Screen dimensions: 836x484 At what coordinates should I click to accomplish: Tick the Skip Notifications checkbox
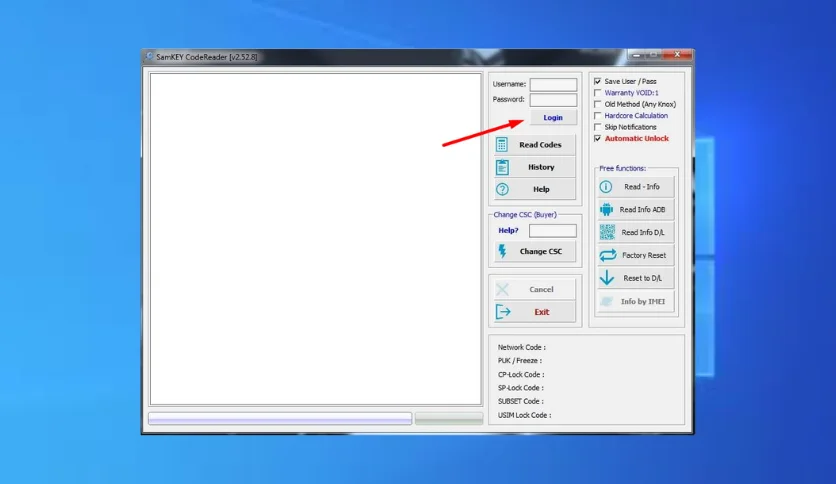[x=598, y=127]
